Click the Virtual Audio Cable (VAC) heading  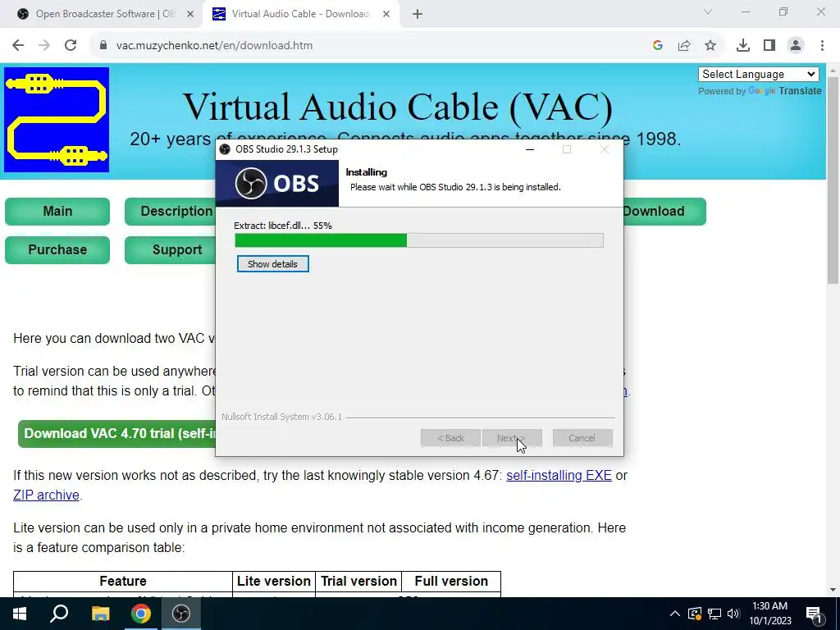click(398, 107)
